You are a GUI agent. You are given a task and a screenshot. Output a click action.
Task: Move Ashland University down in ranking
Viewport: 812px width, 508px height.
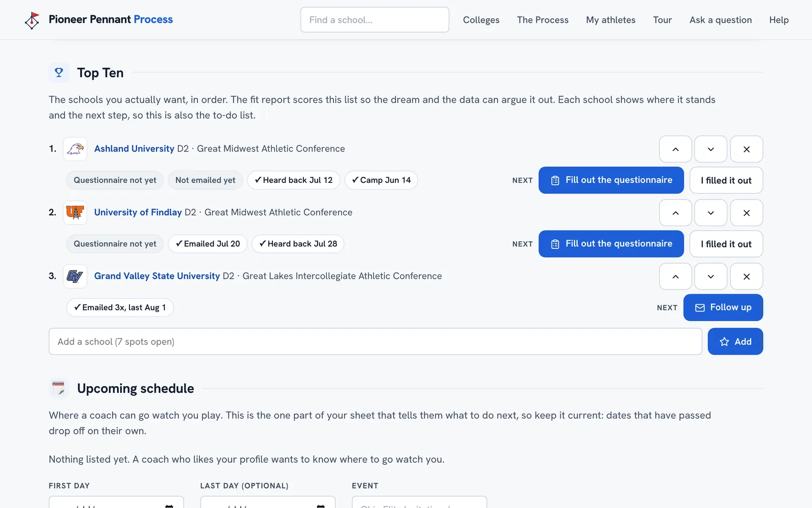point(710,149)
